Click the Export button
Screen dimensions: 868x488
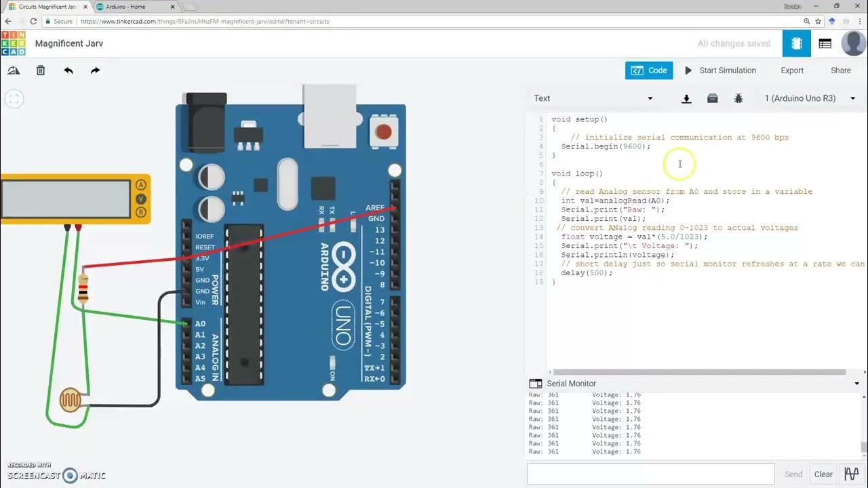pyautogui.click(x=792, y=70)
